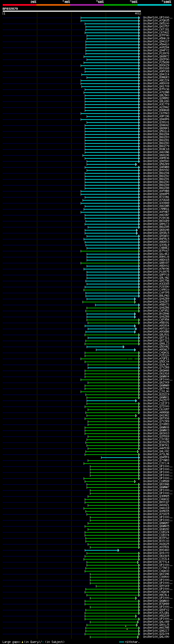Select hit label UniRef100_B8LPN3
The image size is (174, 644).
[156, 296]
